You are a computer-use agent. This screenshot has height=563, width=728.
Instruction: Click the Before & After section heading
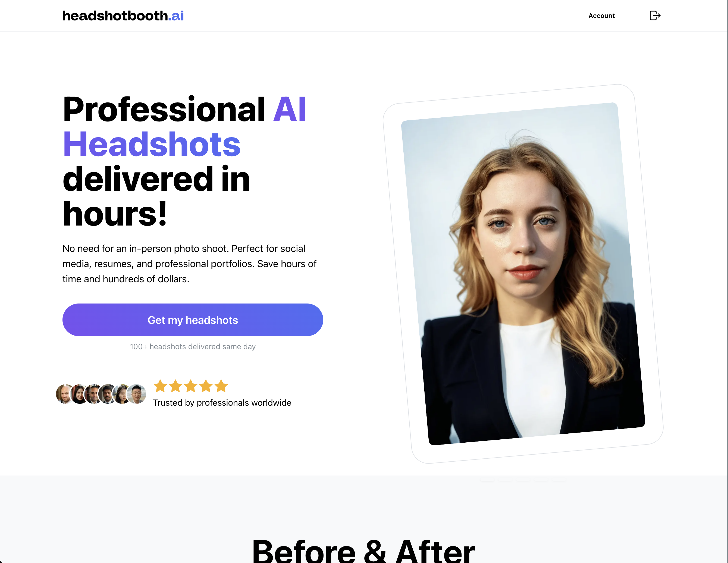(x=363, y=551)
